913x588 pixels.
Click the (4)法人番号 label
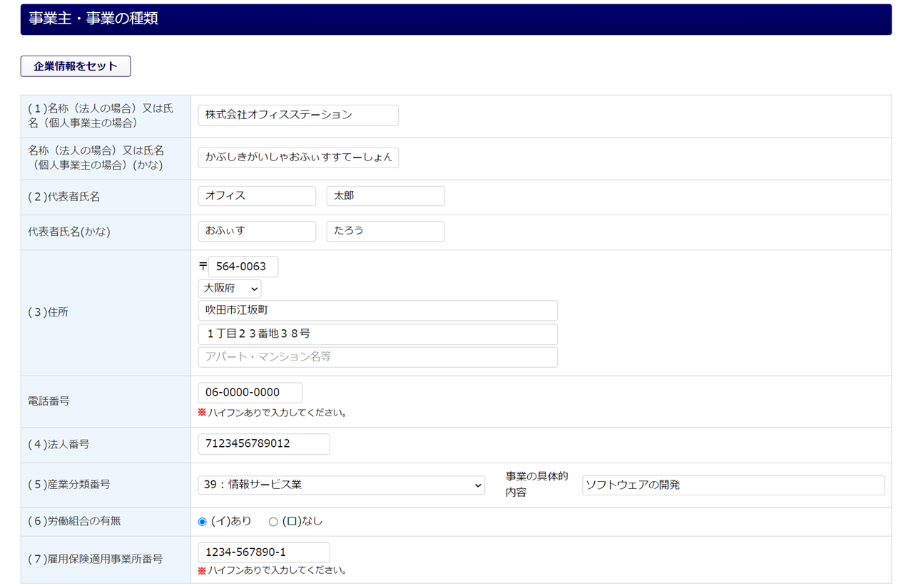(x=58, y=445)
